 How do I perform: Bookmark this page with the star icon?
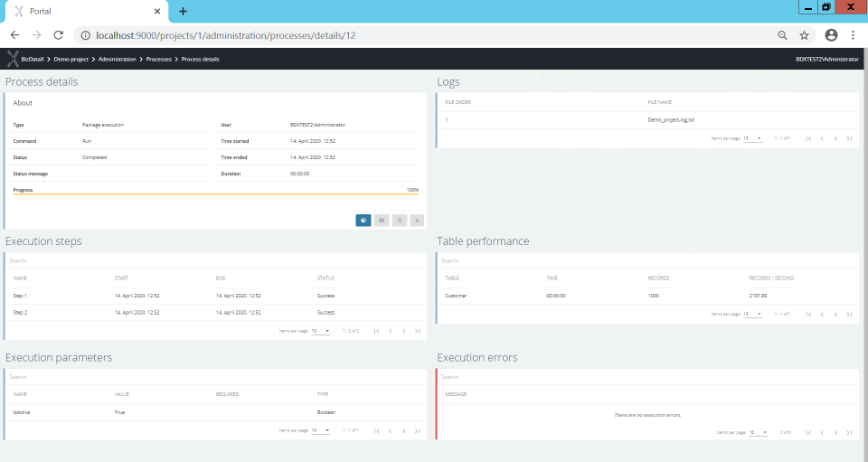point(805,35)
